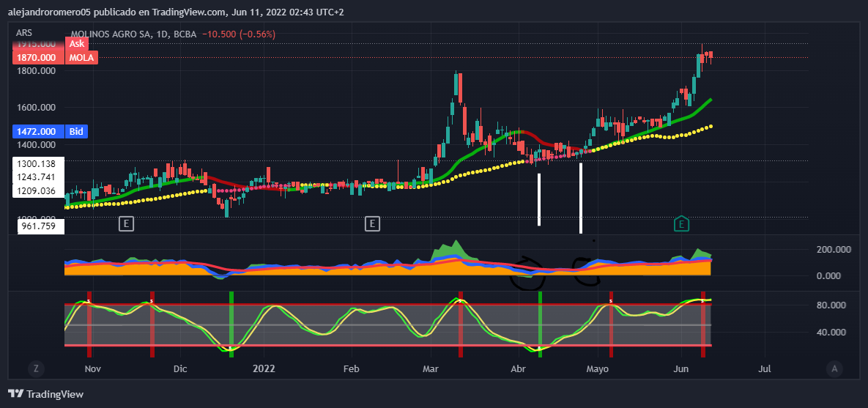This screenshot has width=868, height=408.
Task: Click the E earnings marker near February
Action: click(x=373, y=224)
